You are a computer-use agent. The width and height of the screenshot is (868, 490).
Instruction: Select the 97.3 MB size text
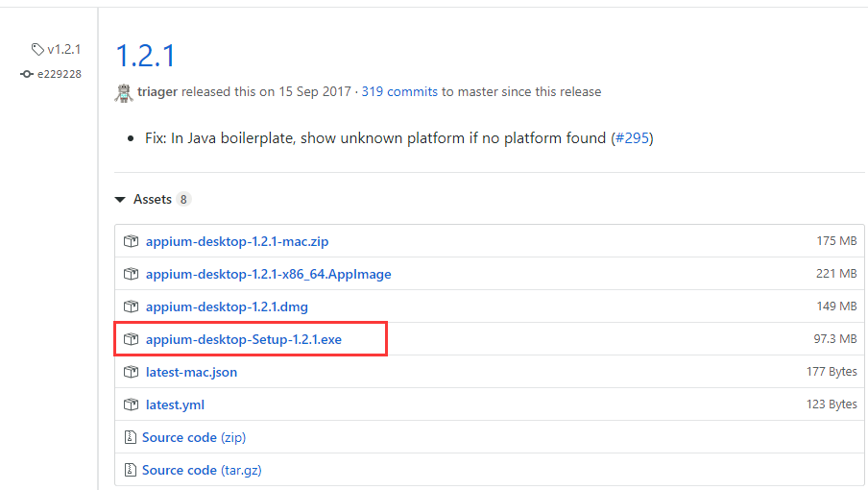coord(835,339)
